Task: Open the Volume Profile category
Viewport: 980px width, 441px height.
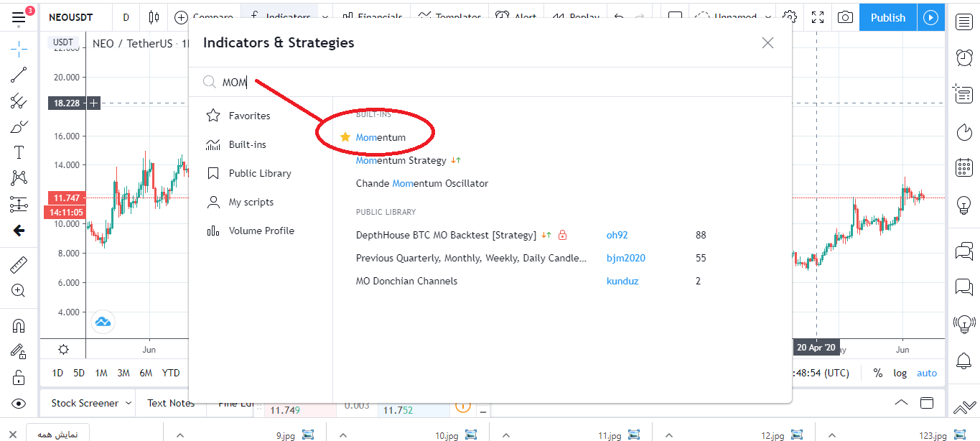Action: tap(251, 231)
